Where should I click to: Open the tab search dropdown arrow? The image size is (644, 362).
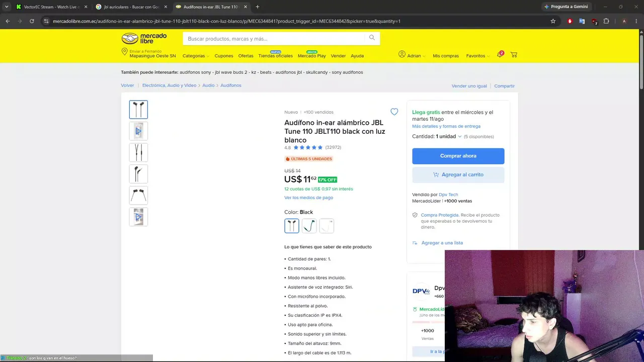7,7
